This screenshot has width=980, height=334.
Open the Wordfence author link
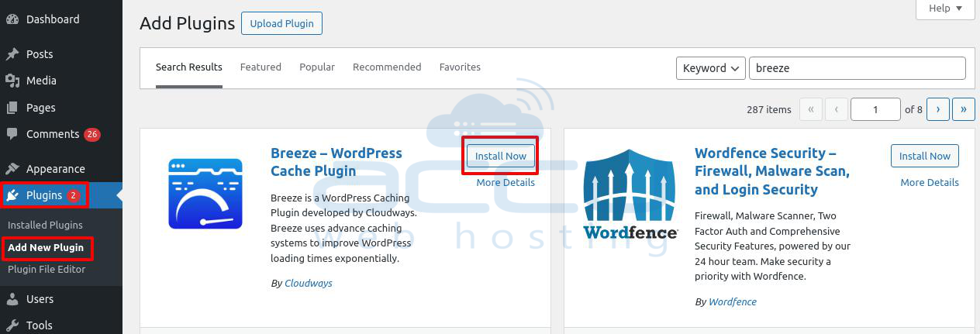point(733,302)
